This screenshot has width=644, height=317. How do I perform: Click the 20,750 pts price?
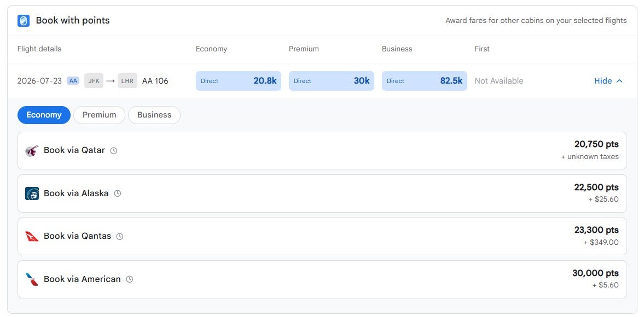pyautogui.click(x=596, y=144)
